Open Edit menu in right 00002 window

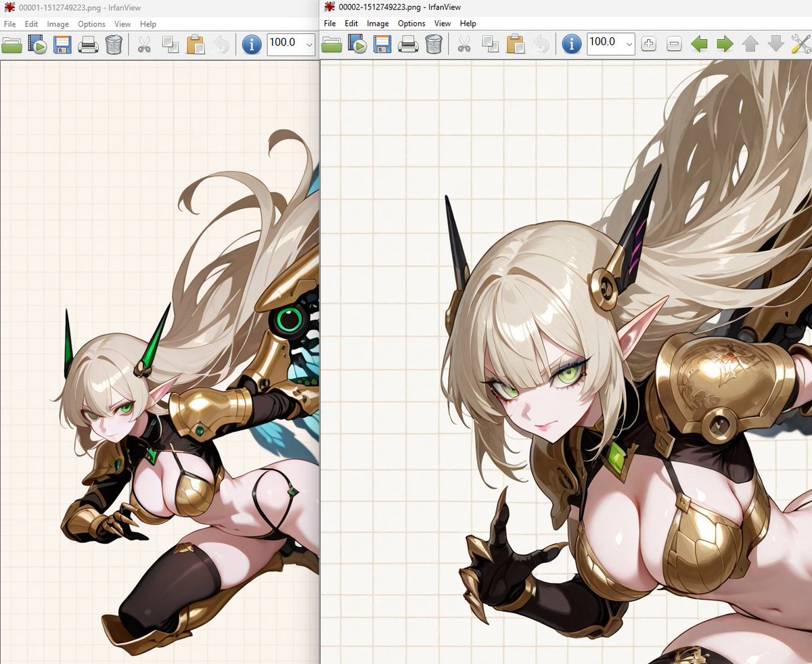(351, 24)
